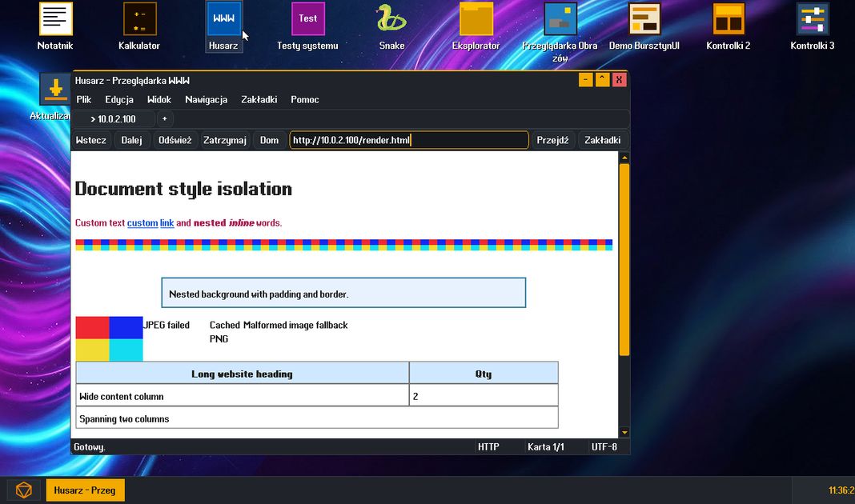Open the Zakładki menu in menu bar
The image size is (855, 504).
click(259, 100)
